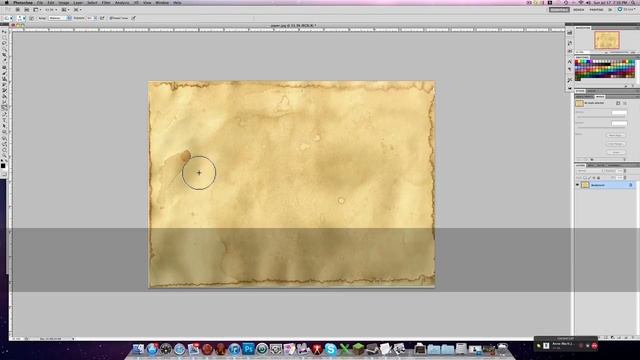Open the Edit menu
The height and width of the screenshot is (360, 640).
tap(51, 2)
